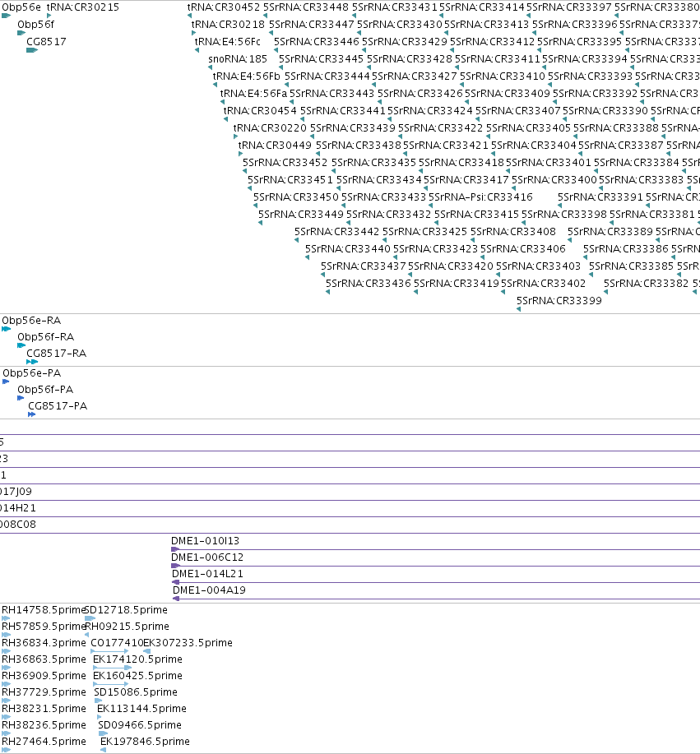Screen dimensions: 700x754
Task: Click the SD12718.5prime EST glyph
Action: (90, 618)
